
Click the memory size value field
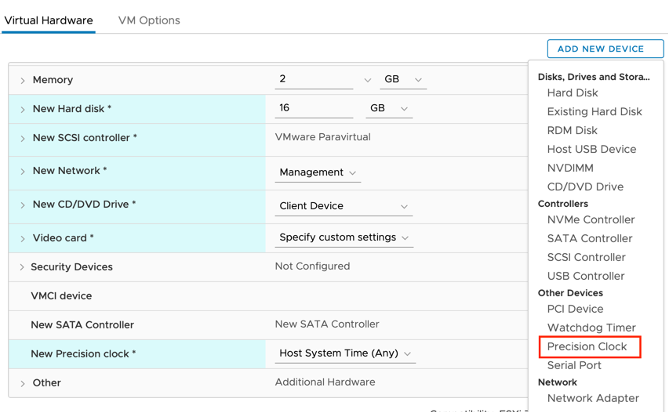(320, 80)
